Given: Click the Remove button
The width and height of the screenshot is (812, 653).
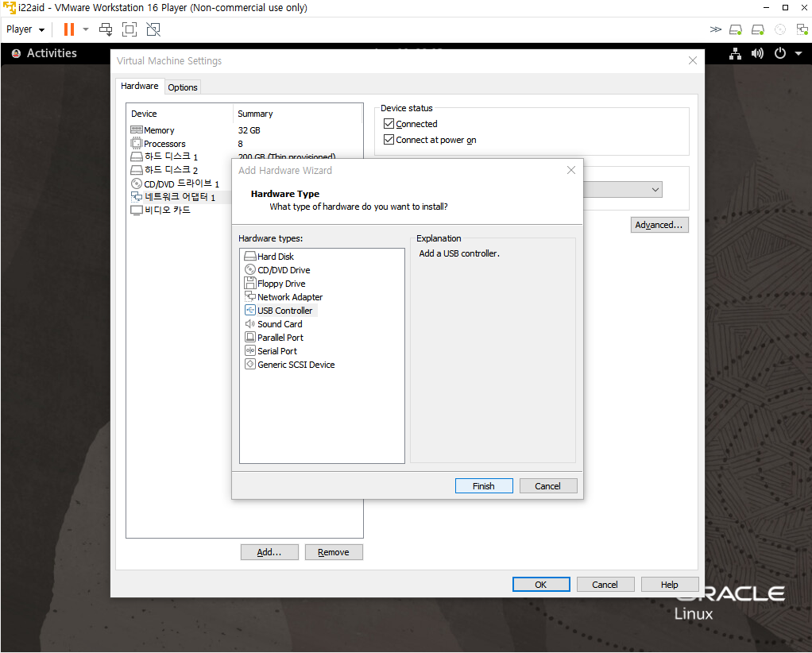Looking at the screenshot, I should pyautogui.click(x=334, y=552).
